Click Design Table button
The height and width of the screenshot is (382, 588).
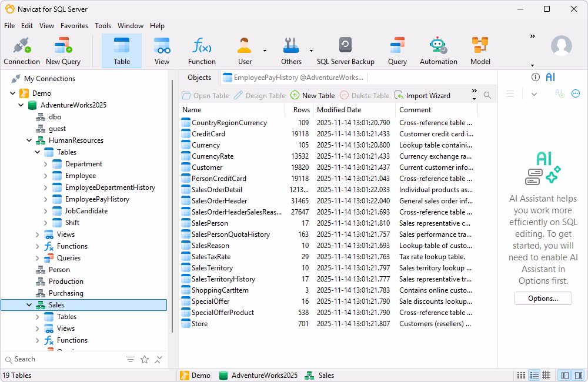coord(259,95)
